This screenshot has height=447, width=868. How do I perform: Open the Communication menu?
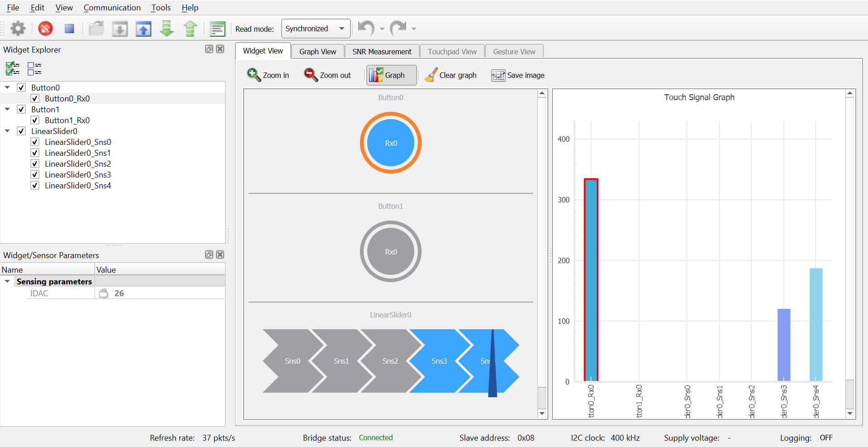coord(112,8)
